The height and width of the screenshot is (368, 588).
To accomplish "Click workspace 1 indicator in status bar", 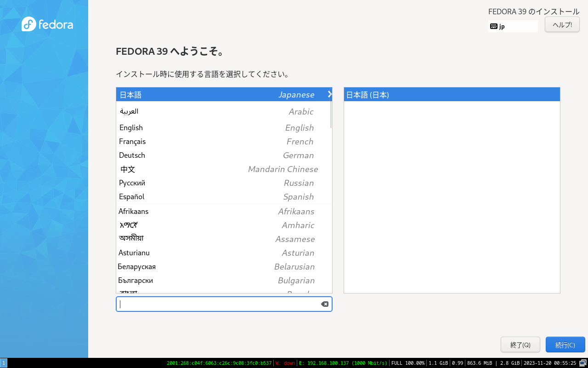I will coord(4,363).
